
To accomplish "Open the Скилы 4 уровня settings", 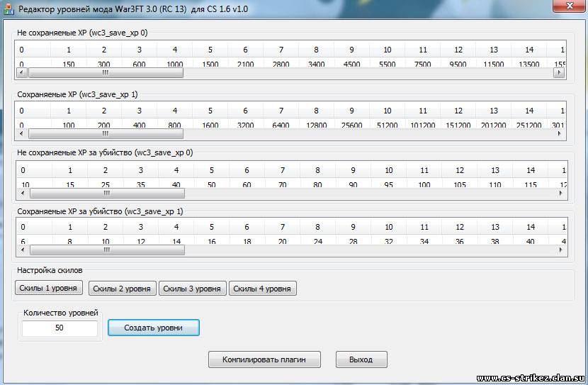I will [262, 289].
